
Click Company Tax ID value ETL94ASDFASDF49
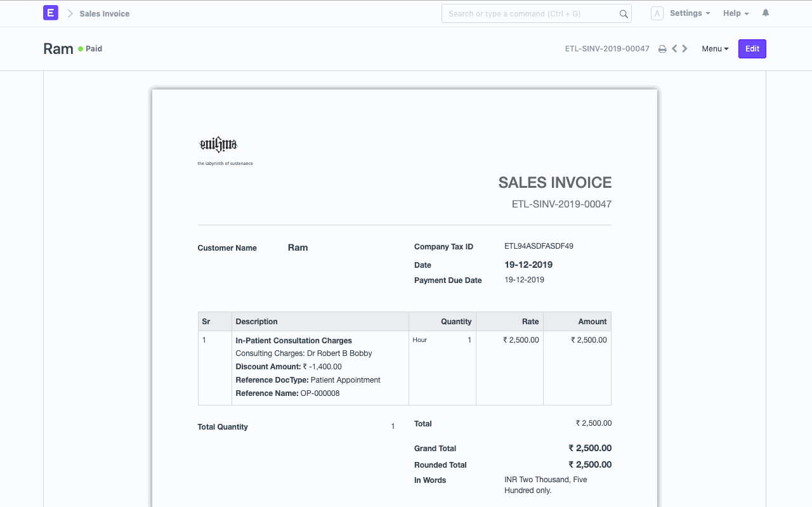pyautogui.click(x=539, y=246)
